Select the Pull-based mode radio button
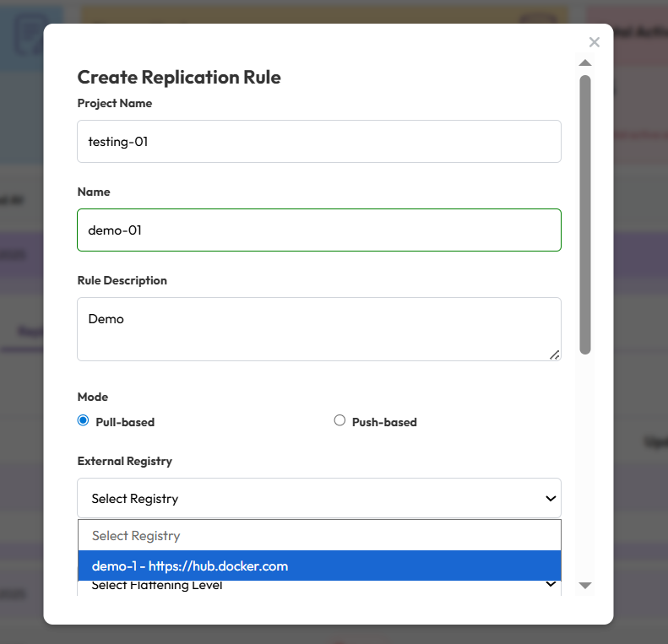Screen dimensions: 668x644 [x=84, y=420]
